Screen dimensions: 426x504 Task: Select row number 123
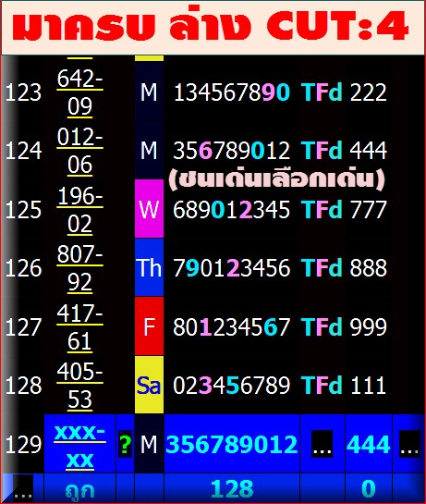[23, 92]
